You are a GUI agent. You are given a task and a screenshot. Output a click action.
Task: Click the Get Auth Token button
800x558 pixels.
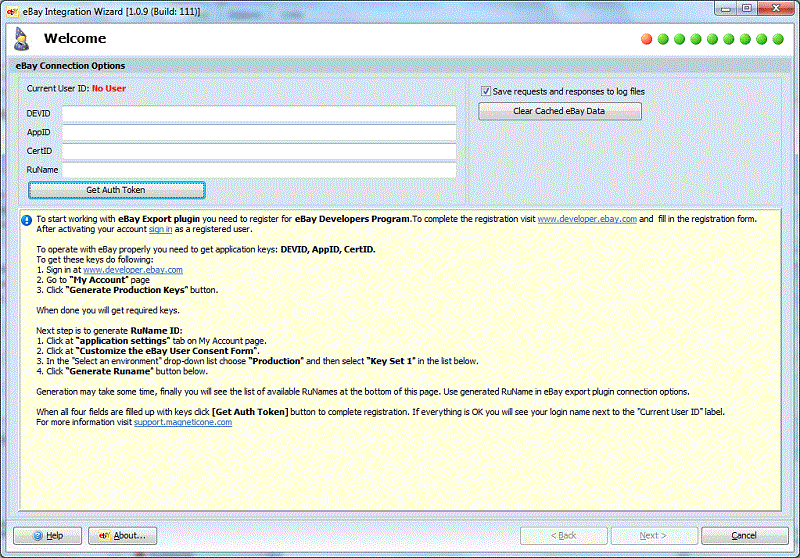(x=116, y=190)
